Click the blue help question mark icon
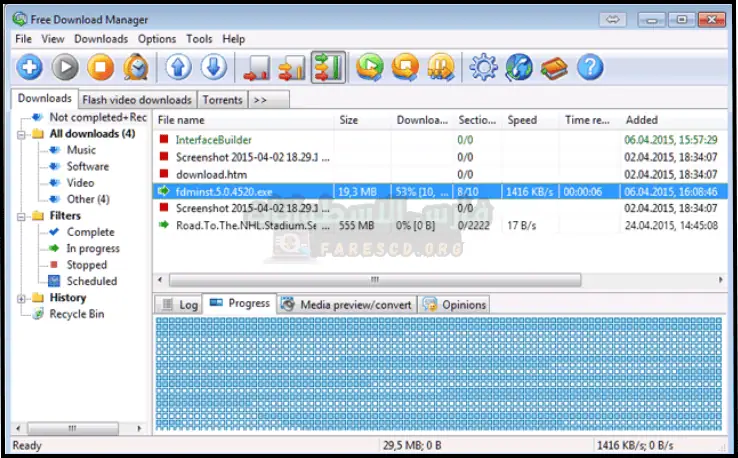The image size is (738, 458). pos(591,67)
